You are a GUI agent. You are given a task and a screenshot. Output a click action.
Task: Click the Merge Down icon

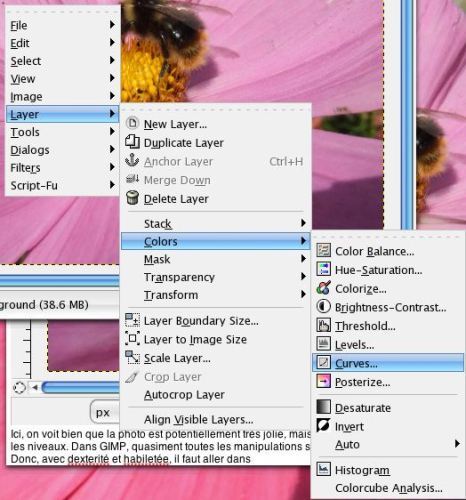(132, 179)
